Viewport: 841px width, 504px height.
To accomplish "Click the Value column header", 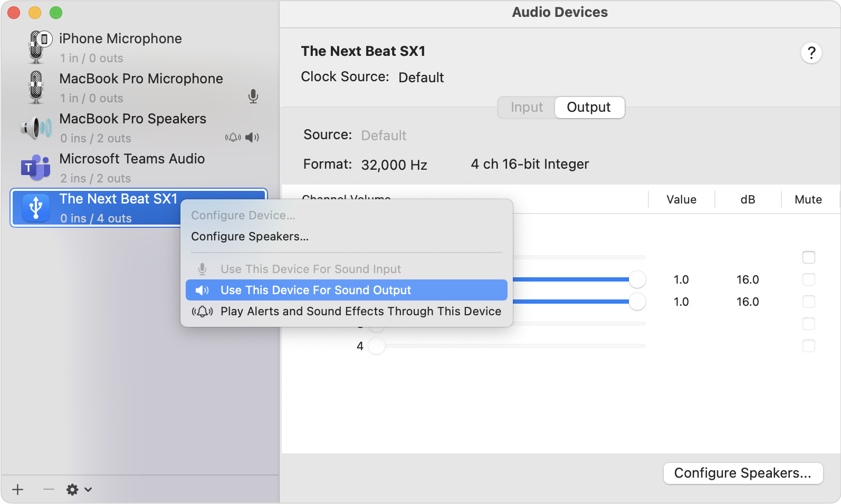I will pos(681,200).
